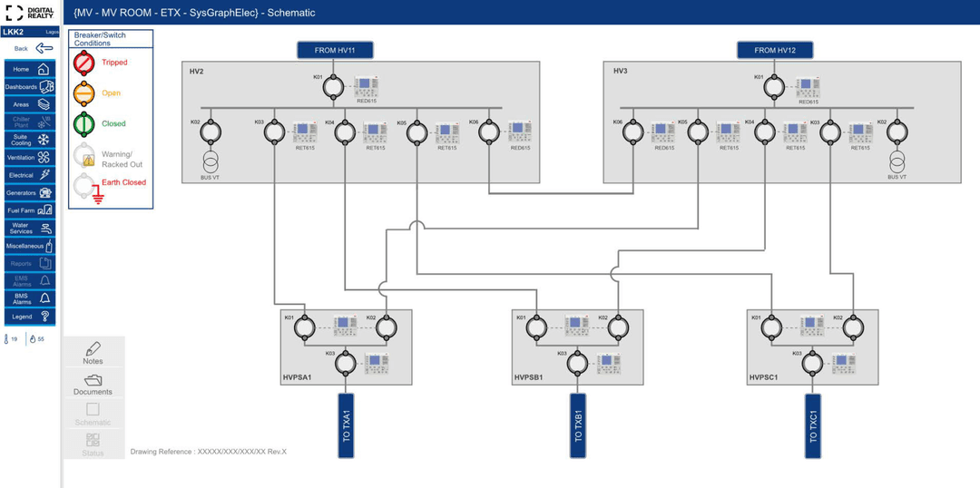Open HV3 K04 RET615 relay panel
This screenshot has width=980, height=488.
point(796,132)
